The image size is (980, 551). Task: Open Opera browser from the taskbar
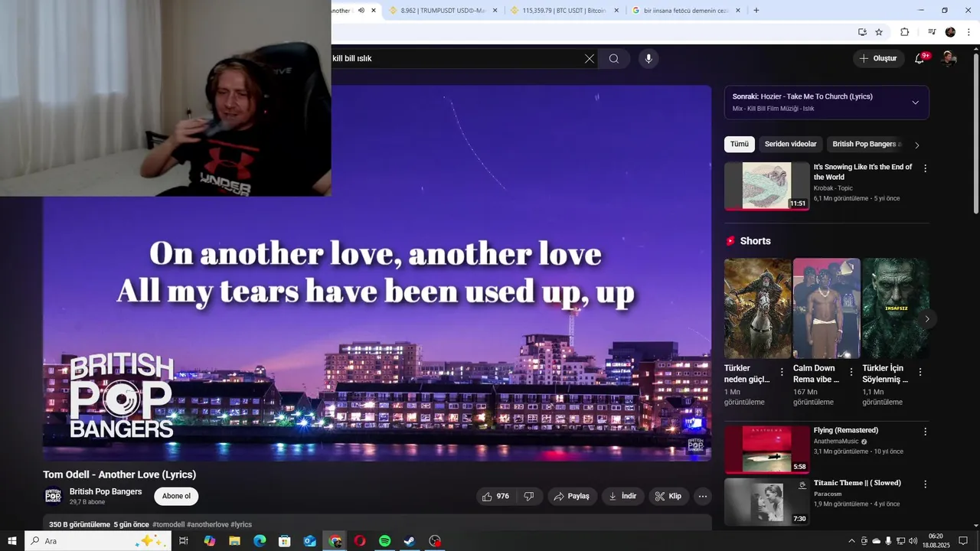(360, 541)
